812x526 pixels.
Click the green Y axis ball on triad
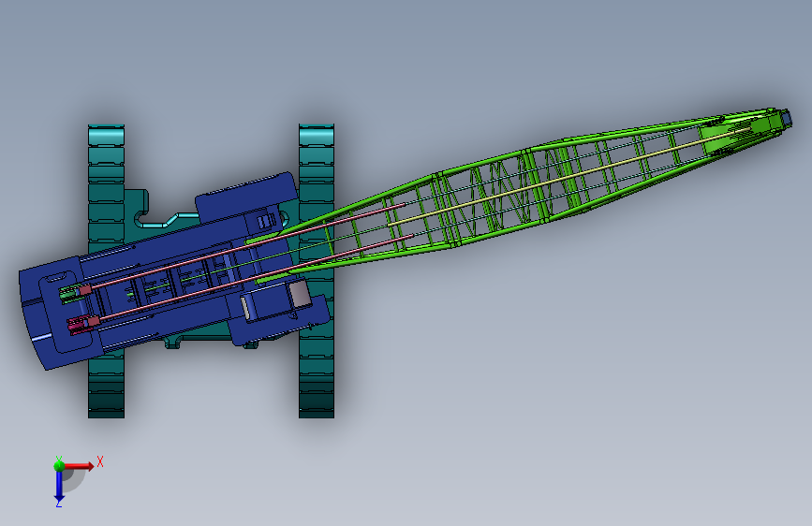59,465
